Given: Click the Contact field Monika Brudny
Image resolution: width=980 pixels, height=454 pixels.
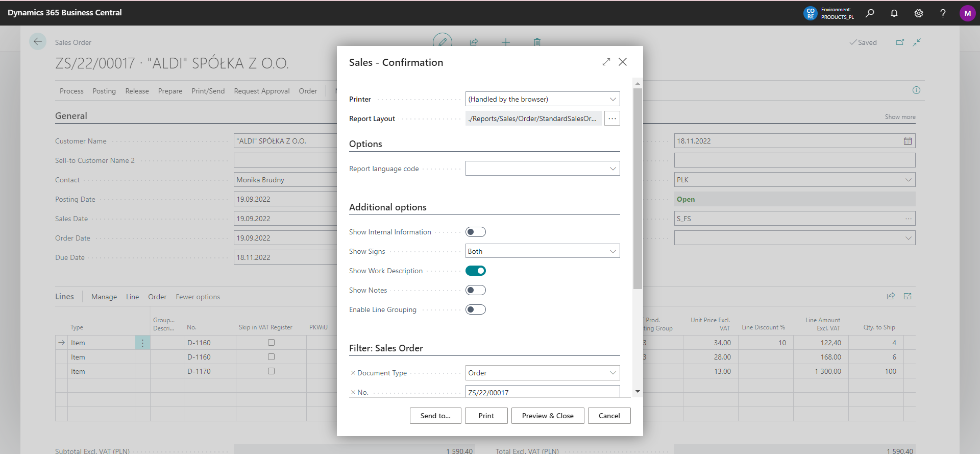Looking at the screenshot, I should (285, 180).
